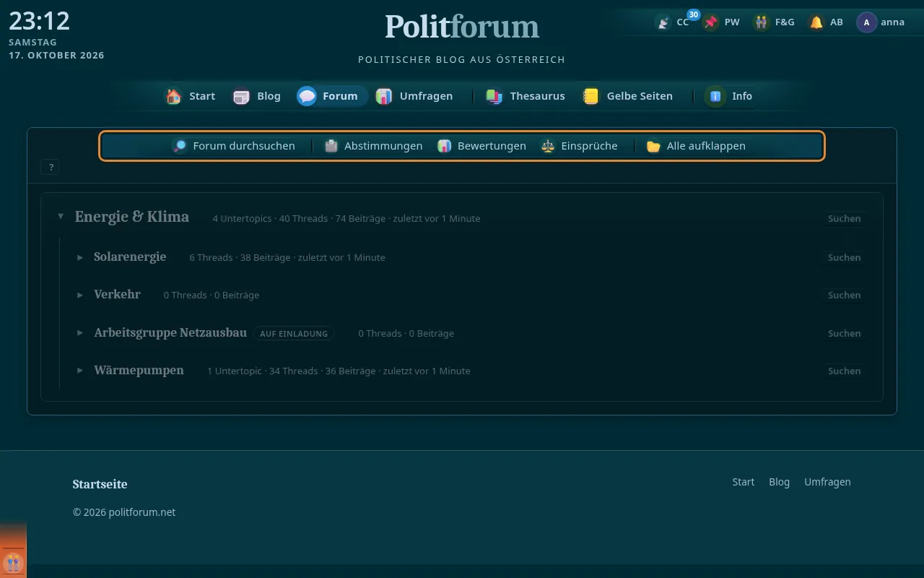Click the anna user avatar

pyautogui.click(x=866, y=22)
